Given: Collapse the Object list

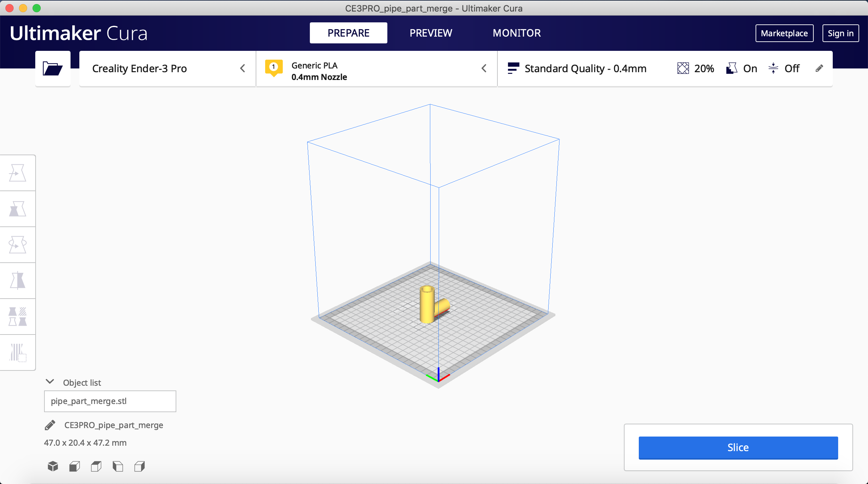Looking at the screenshot, I should click(x=50, y=382).
